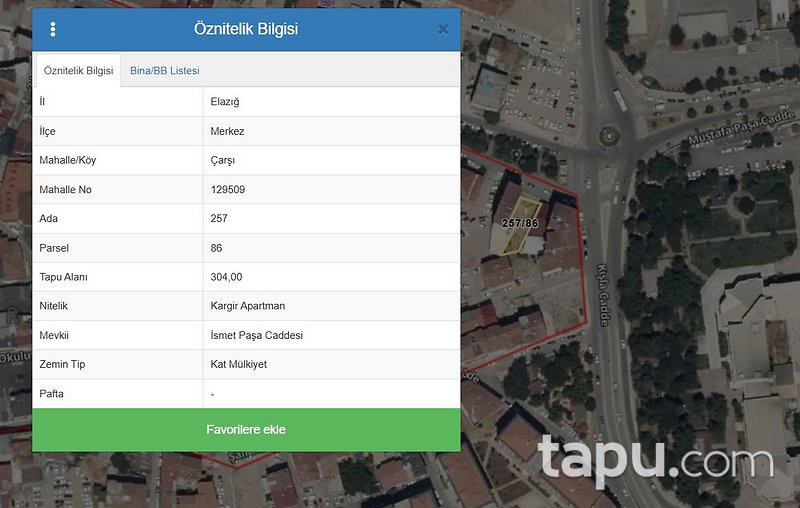Click the Kışla Cadde street label on the map
This screenshot has width=800, height=508.
[x=603, y=295]
